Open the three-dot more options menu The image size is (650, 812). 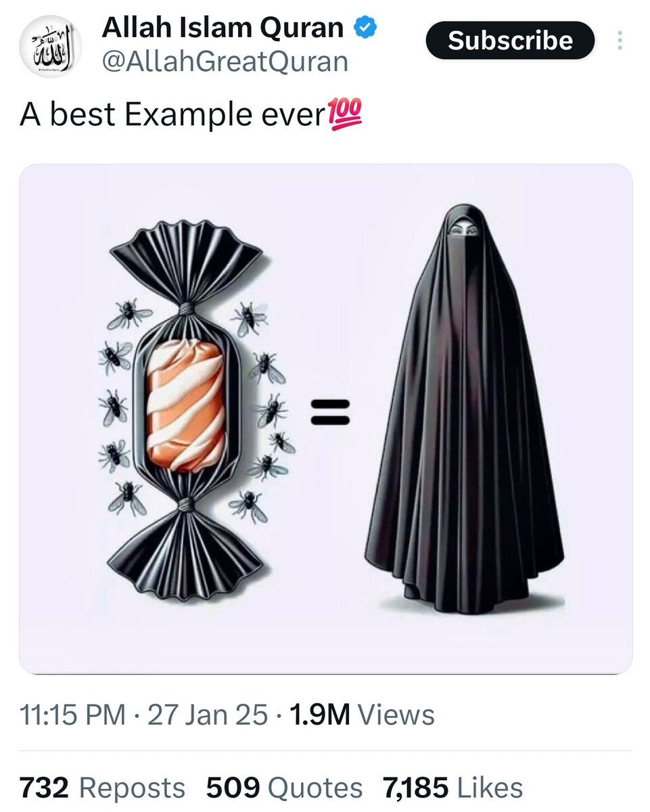tap(620, 41)
